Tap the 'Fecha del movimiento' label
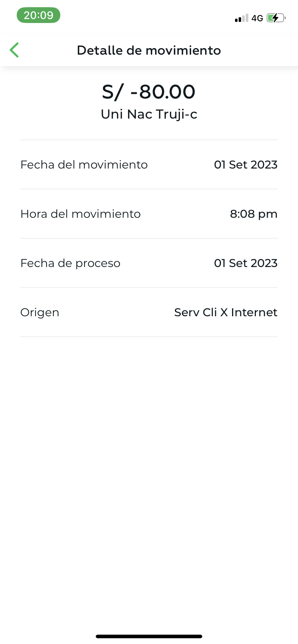This screenshot has width=298, height=644. (84, 165)
